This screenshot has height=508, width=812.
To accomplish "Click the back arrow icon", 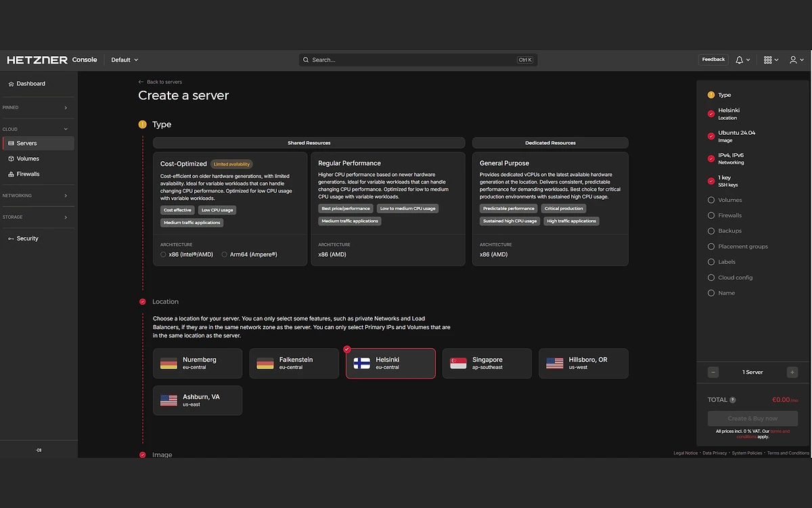I will 141,82.
